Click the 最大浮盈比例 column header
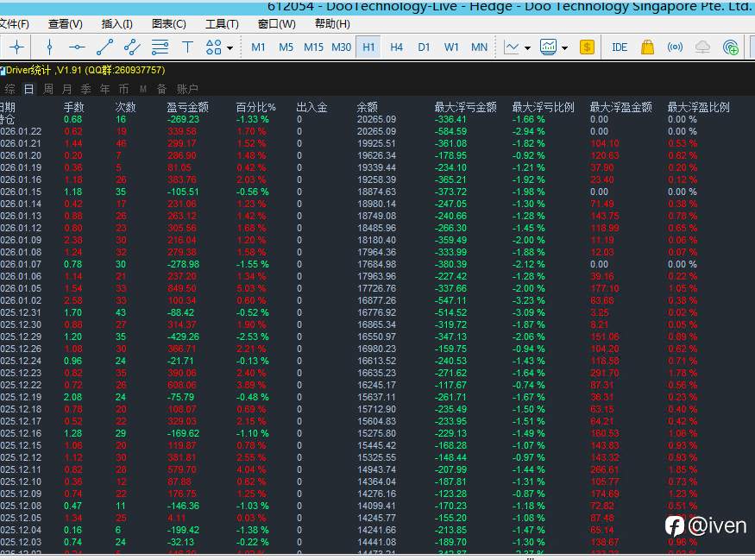The image size is (755, 560). coord(699,107)
